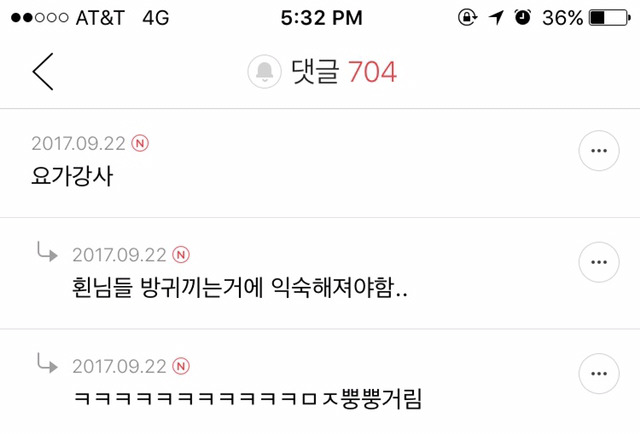640x434 pixels.
Task: Tap the rotation lock status icon
Action: 467,18
